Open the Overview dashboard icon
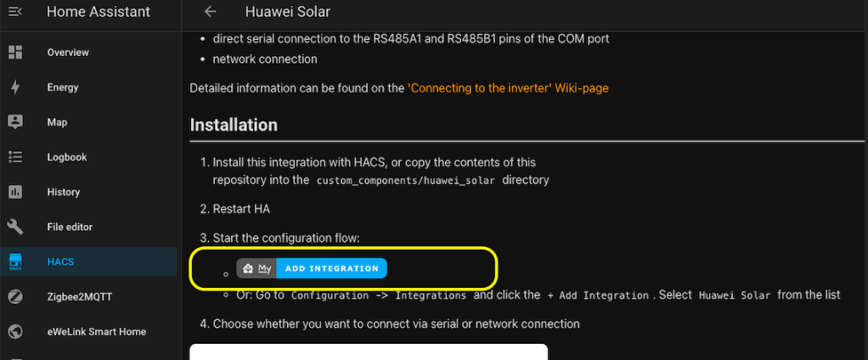 coord(14,53)
